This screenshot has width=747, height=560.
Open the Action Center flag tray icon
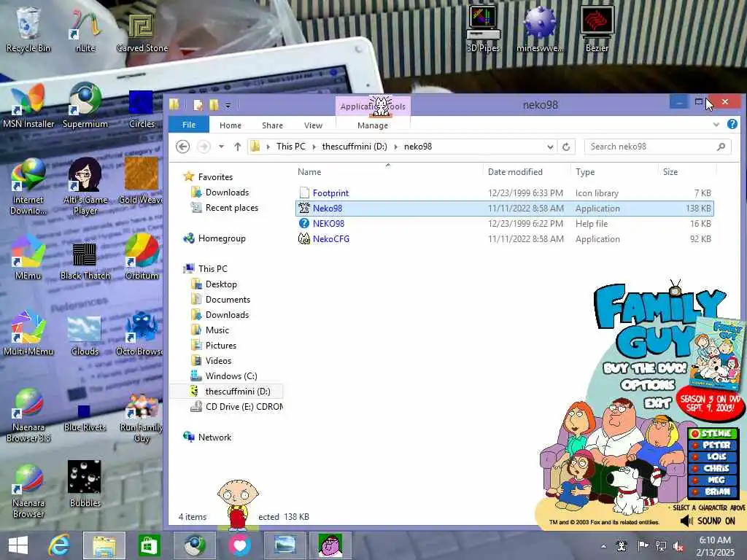click(x=643, y=546)
